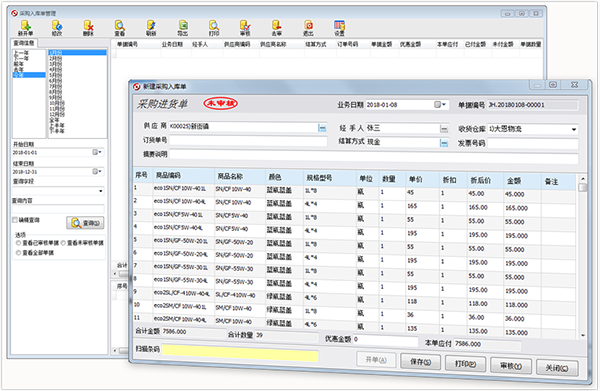Tick the 模糊查询 fuzzy search checkbox
Viewport: 600px width, 391px height.
[x=15, y=220]
